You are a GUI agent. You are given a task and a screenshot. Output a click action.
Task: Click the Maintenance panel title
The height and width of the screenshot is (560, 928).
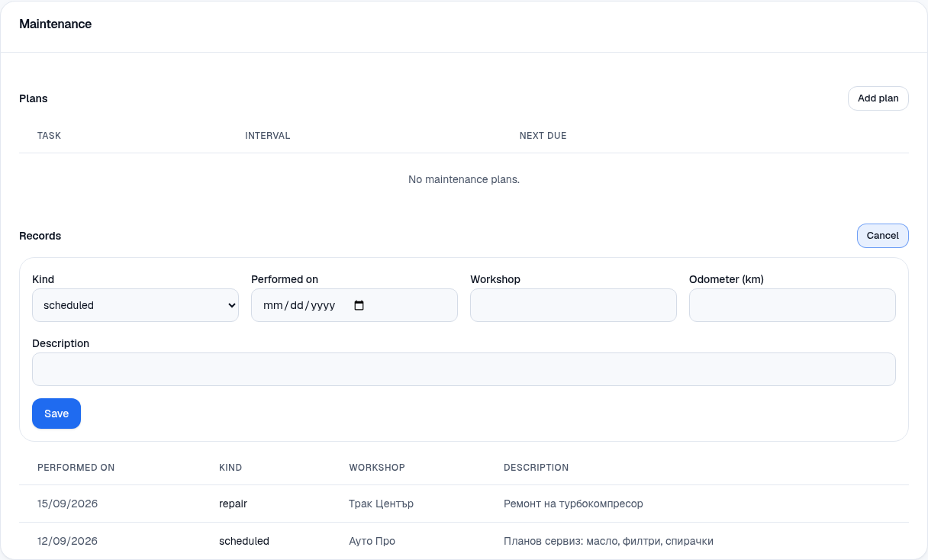coord(56,24)
